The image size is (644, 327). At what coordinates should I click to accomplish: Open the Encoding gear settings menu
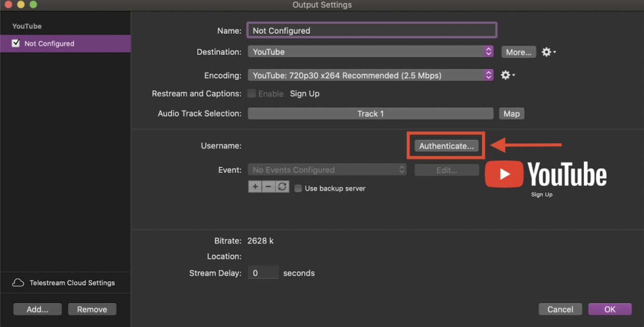pyautogui.click(x=507, y=75)
